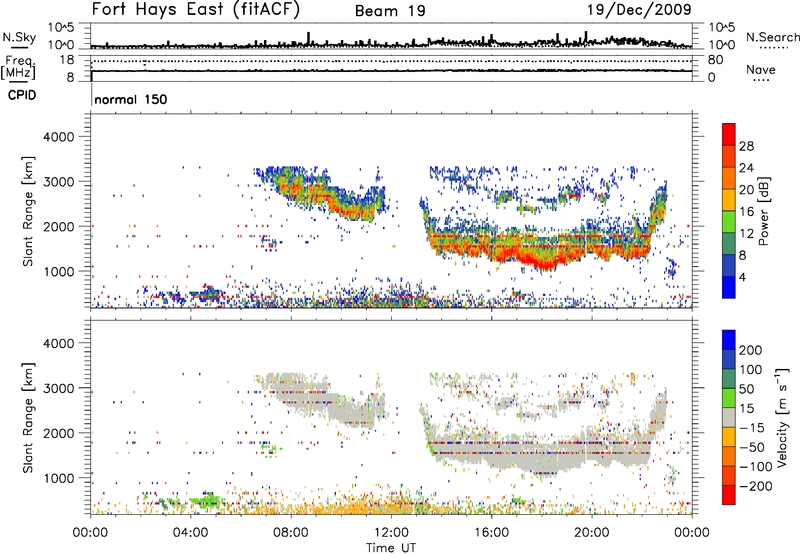Click the red bottom of velocity colorbar
The width and height of the screenshot is (800, 554).
click(x=729, y=495)
